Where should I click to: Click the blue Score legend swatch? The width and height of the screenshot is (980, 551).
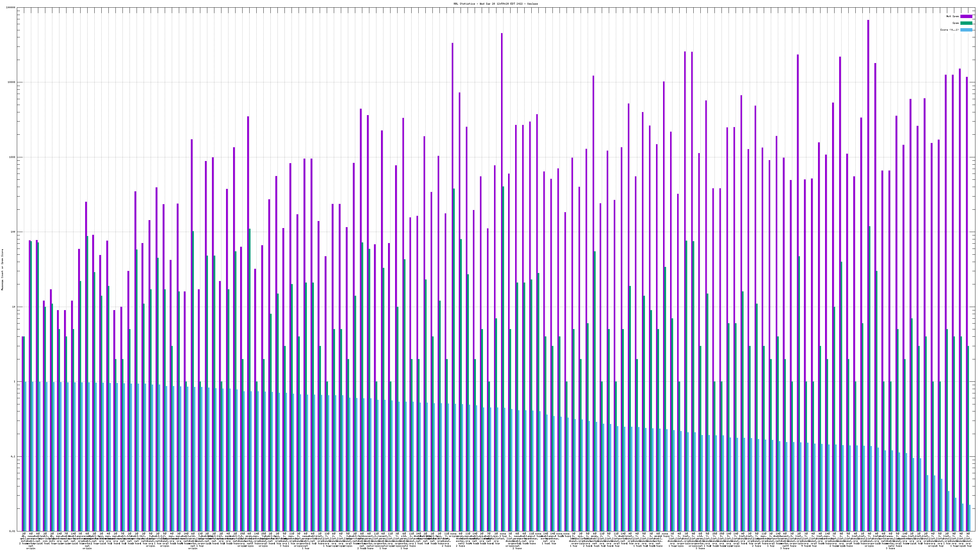tap(966, 30)
